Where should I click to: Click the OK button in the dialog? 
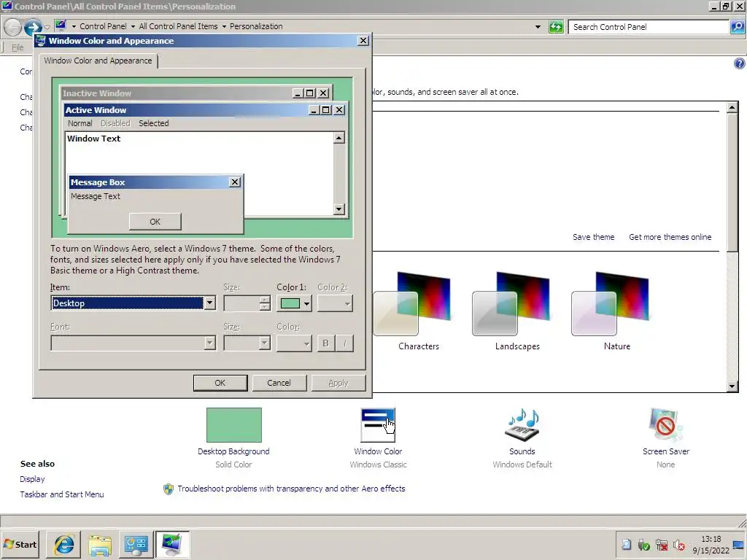pyautogui.click(x=220, y=383)
